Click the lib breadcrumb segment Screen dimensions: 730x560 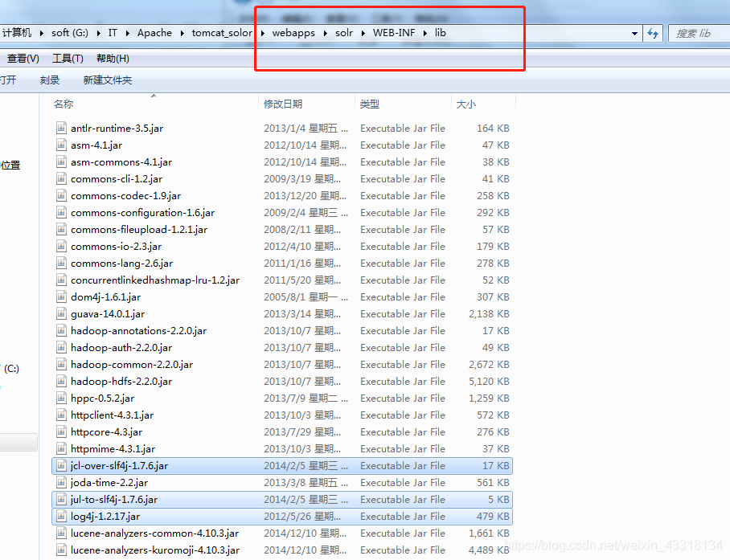pos(441,33)
